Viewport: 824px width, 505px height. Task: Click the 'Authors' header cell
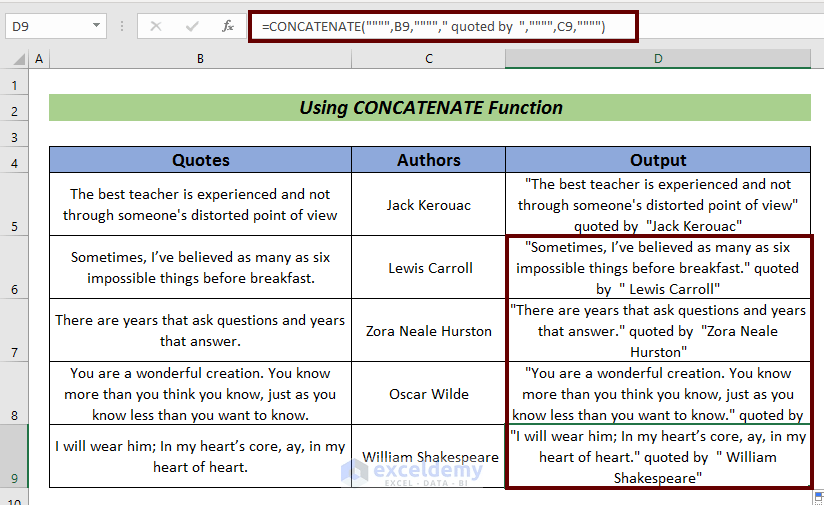pyautogui.click(x=429, y=160)
